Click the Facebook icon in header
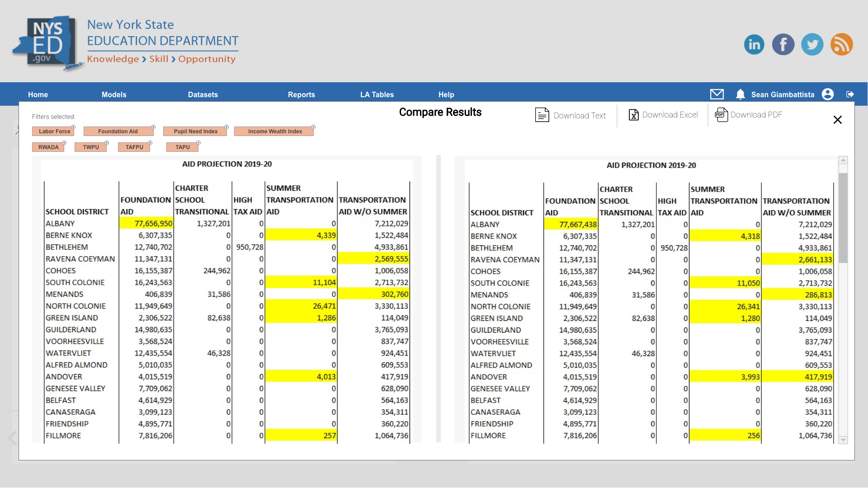 (783, 44)
